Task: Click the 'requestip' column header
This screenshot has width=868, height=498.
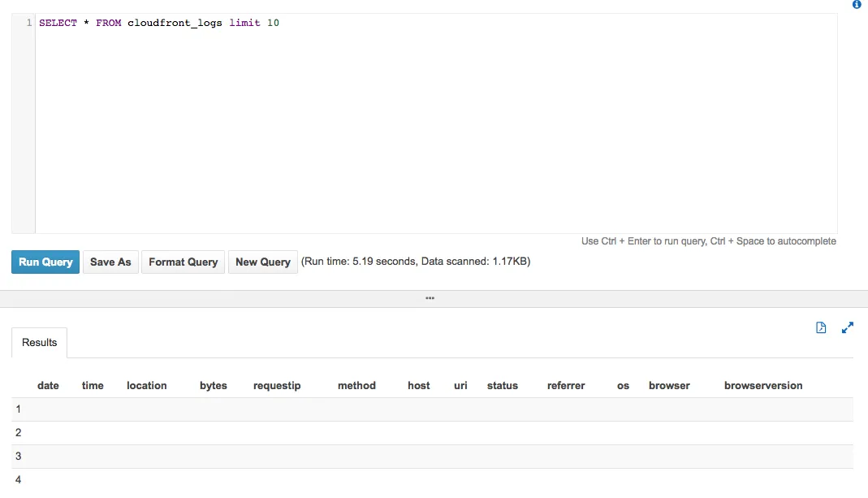Action: [277, 386]
